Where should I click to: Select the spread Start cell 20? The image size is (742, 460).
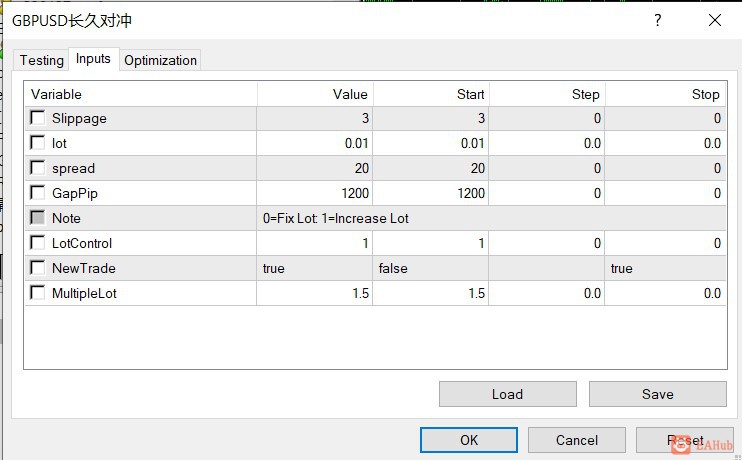pyautogui.click(x=431, y=168)
